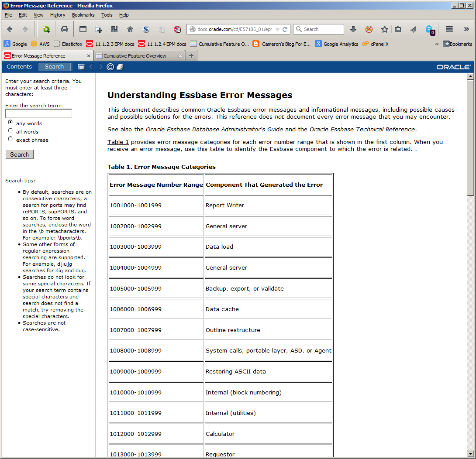Switch to Contents pane tab
The height and width of the screenshot is (459, 476).
pos(19,67)
